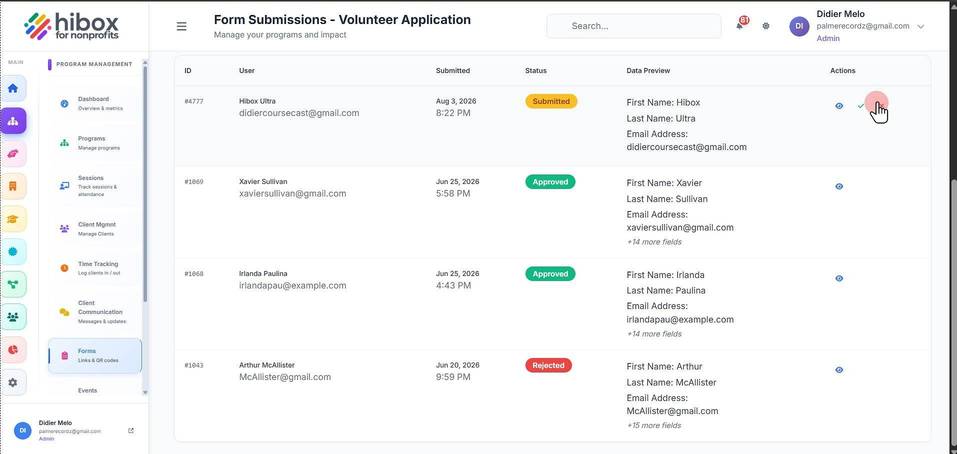The image size is (957, 454).
Task: Open Dashboard Overview & metrics menu item
Action: tap(94, 103)
